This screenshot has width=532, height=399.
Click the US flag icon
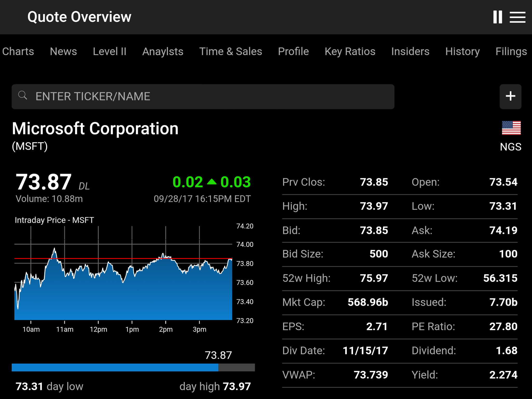pyautogui.click(x=511, y=128)
